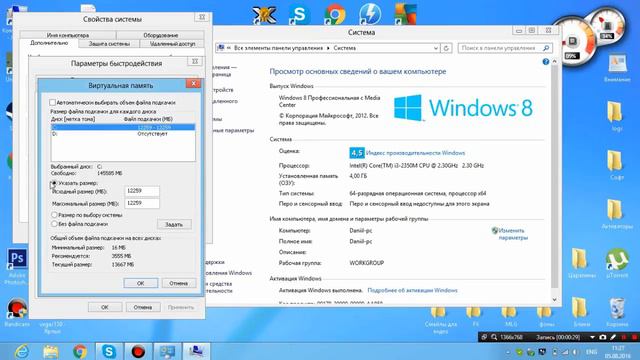The width and height of the screenshot is (640, 360).
Task: Open the Recycle Bin desktop icon
Action: [x=617, y=308]
